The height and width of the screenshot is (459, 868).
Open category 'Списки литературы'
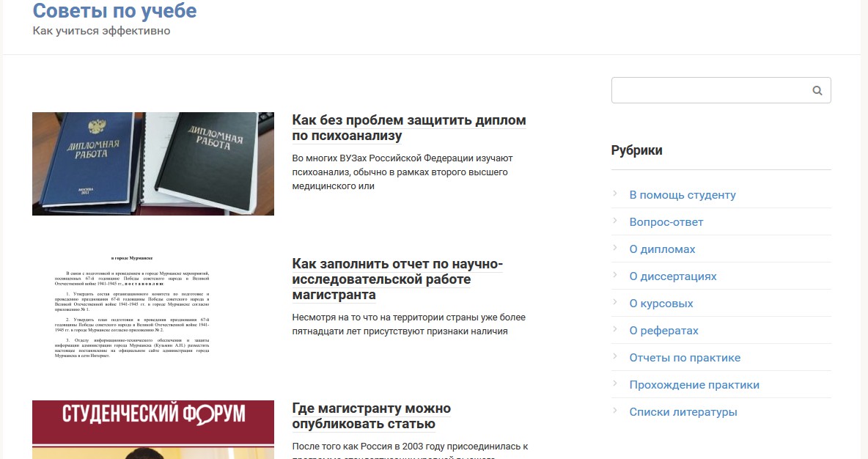pyautogui.click(x=683, y=412)
